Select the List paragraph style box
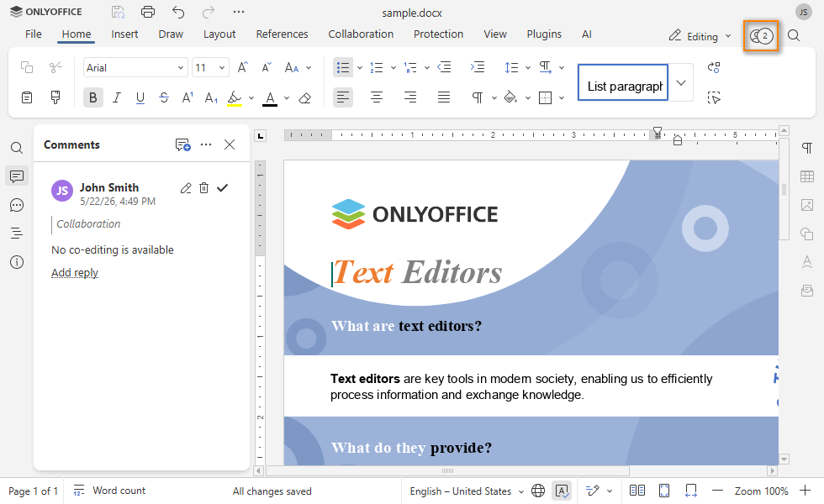 click(623, 82)
